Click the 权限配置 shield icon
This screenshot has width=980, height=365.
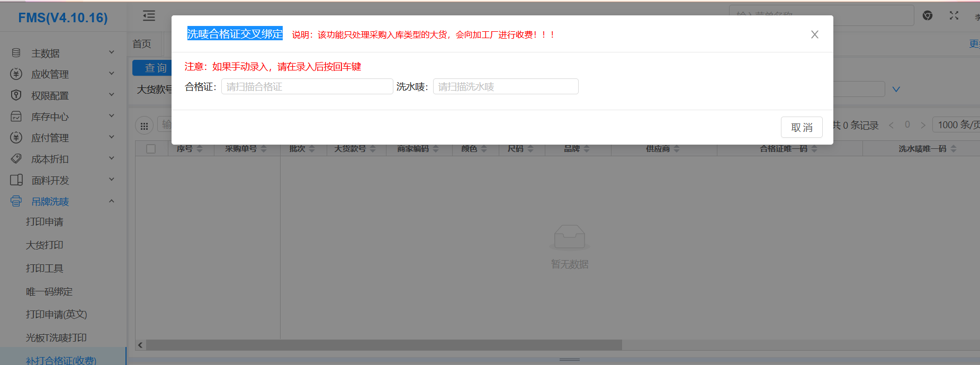coord(16,95)
